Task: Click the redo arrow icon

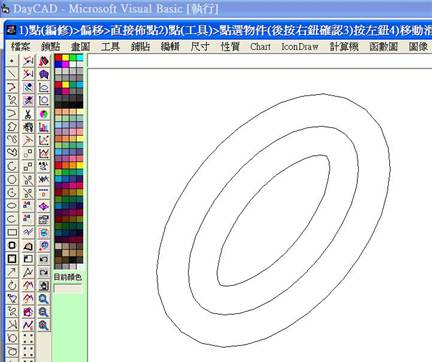Action: pyautogui.click(x=44, y=272)
